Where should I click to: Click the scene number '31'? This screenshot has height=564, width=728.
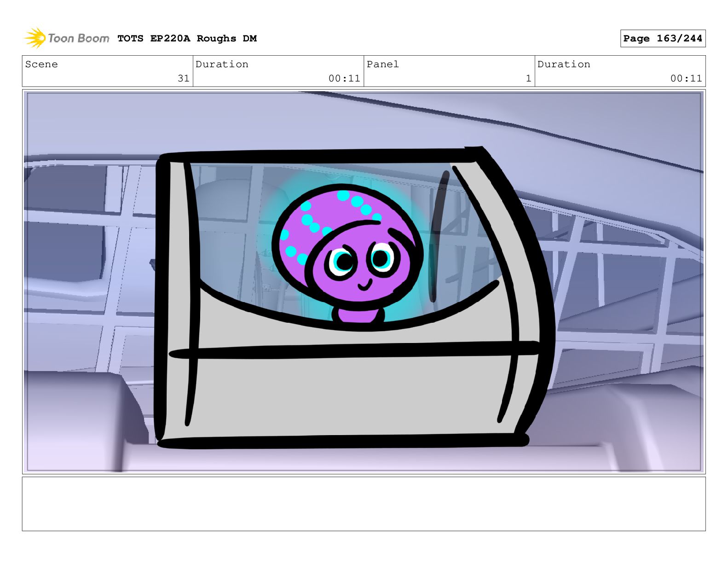coord(184,79)
